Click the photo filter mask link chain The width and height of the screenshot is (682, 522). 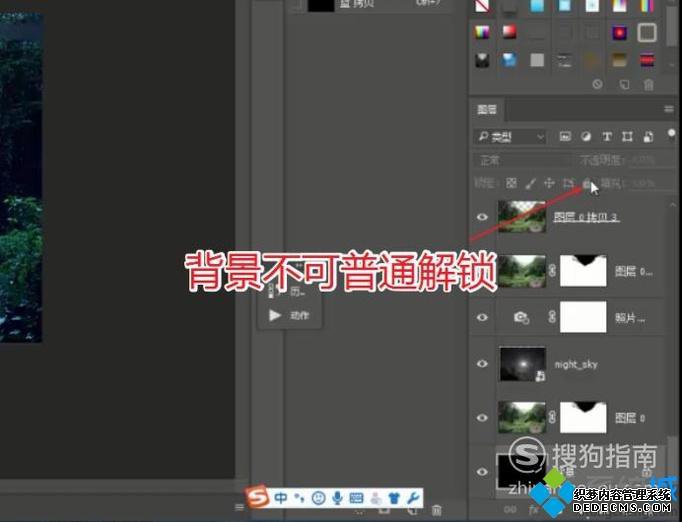pyautogui.click(x=552, y=317)
